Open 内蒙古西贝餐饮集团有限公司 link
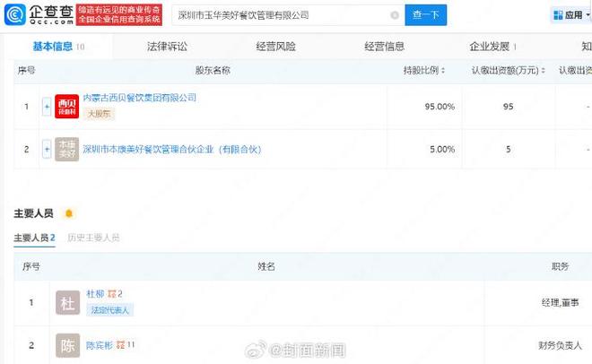592x364 pixels. (139, 98)
